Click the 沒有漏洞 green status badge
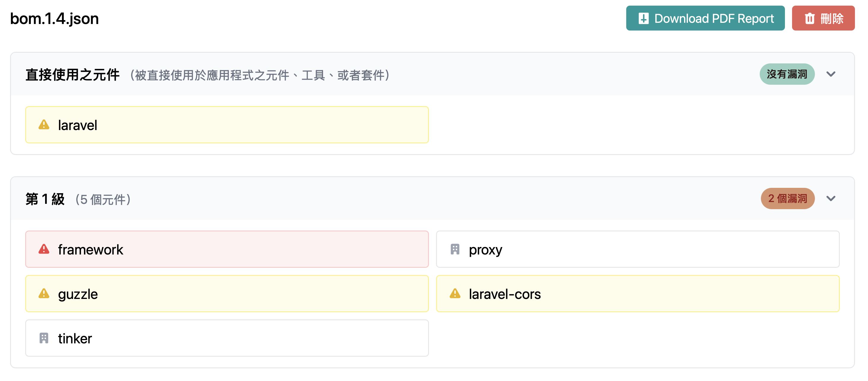Screen dimensions: 868x381 (x=787, y=74)
